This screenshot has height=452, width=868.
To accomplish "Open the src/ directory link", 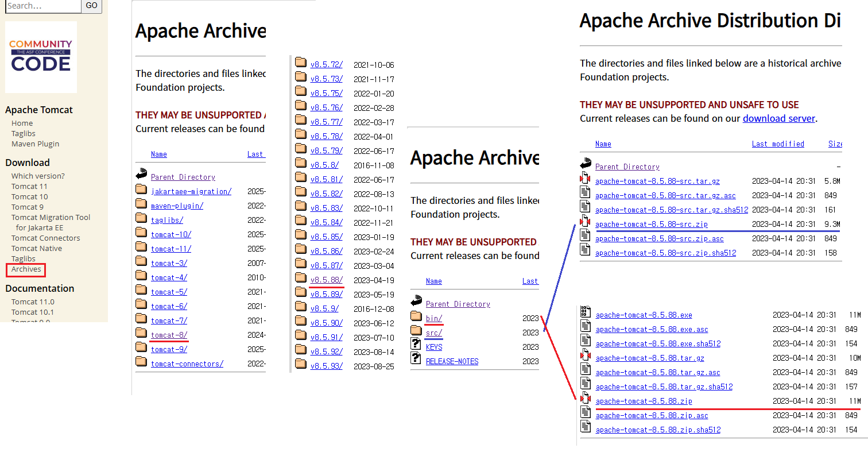I will coord(434,333).
